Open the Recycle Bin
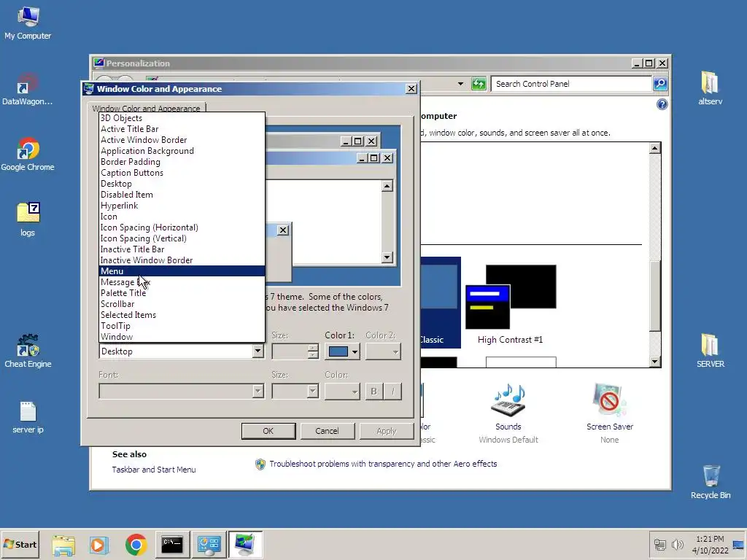This screenshot has height=560, width=747. click(711, 482)
